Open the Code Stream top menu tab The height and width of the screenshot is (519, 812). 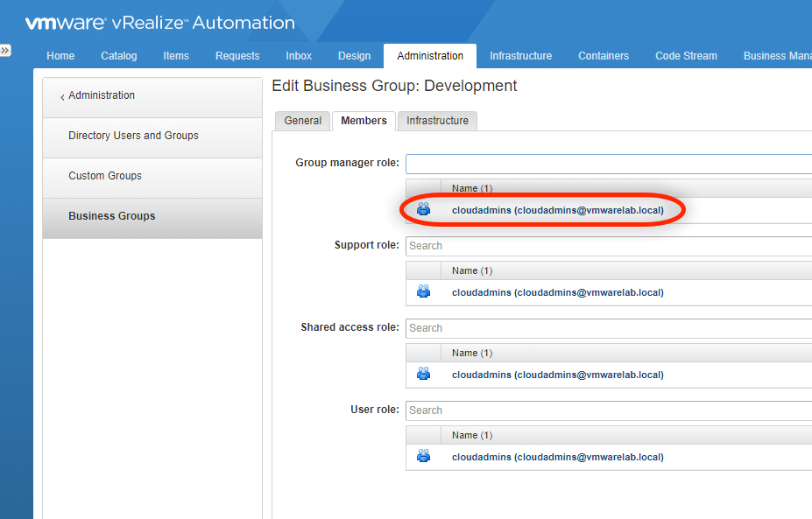tap(686, 56)
